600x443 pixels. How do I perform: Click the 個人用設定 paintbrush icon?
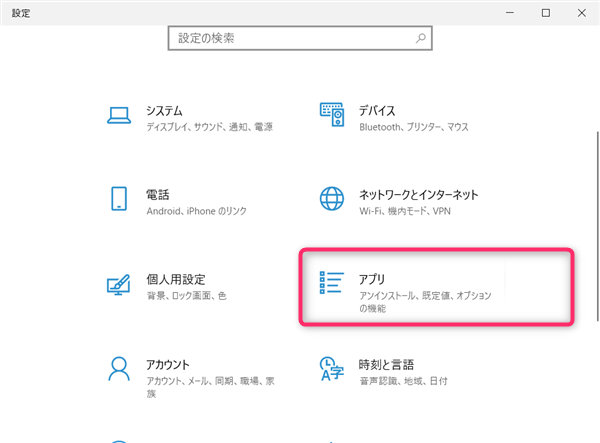119,284
